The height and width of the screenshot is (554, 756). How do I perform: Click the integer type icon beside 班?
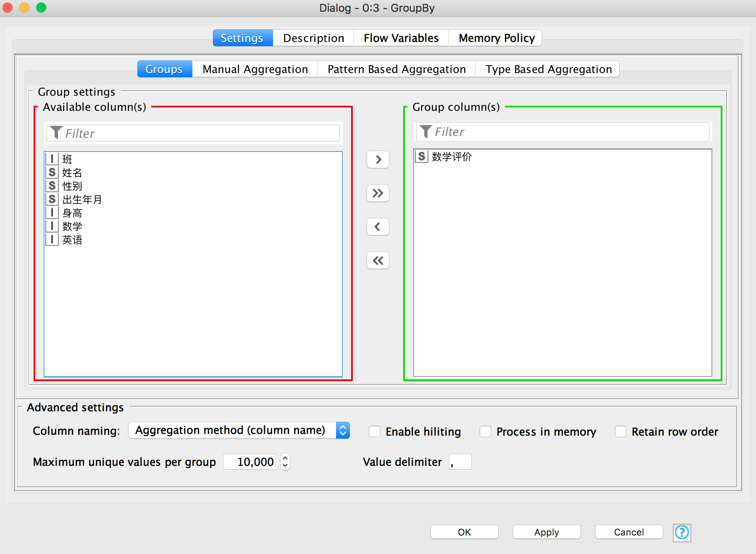coord(52,159)
